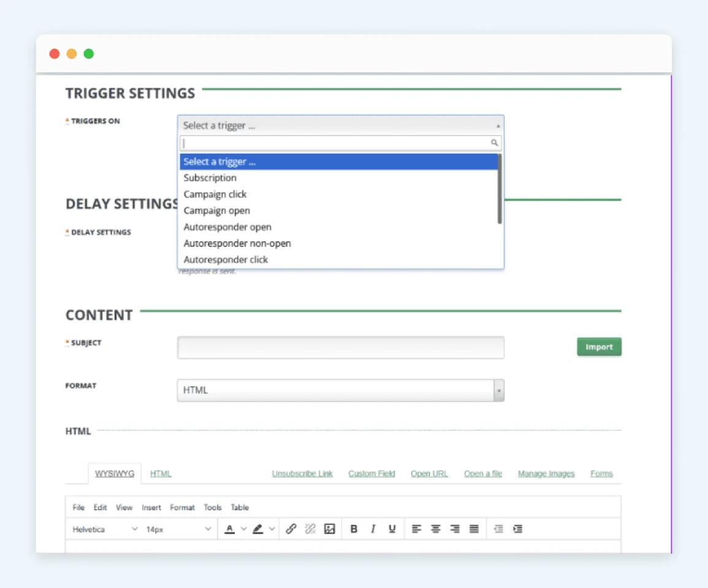Click the Unsubscribe Link option

[302, 473]
